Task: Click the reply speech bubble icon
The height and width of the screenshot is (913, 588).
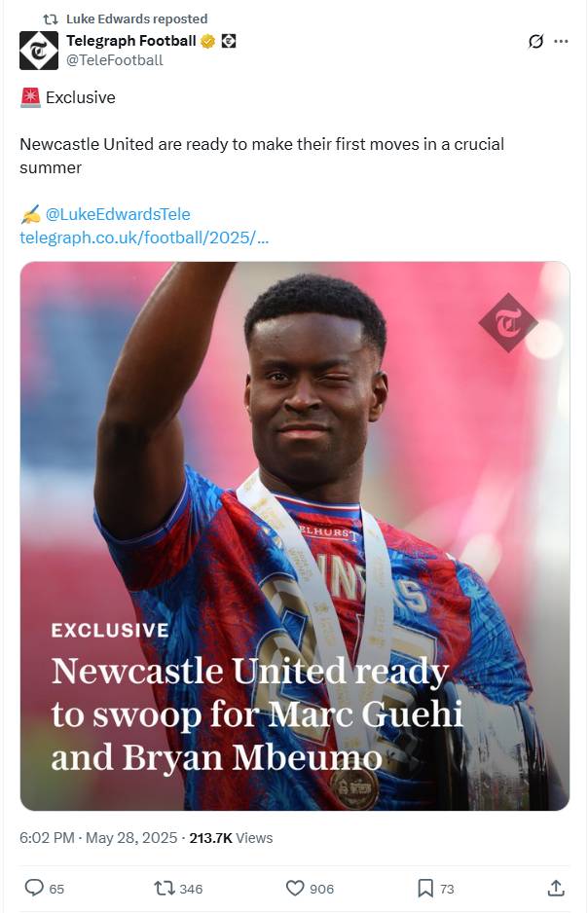Action: click(34, 888)
